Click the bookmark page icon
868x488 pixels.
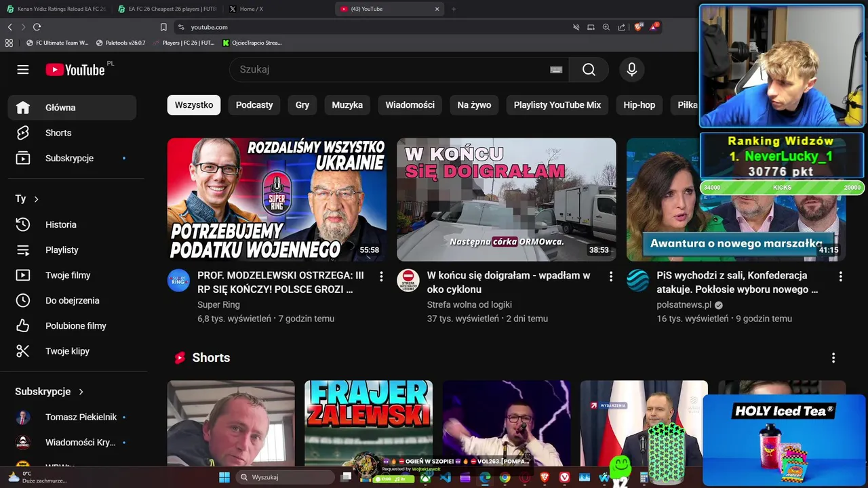[163, 27]
